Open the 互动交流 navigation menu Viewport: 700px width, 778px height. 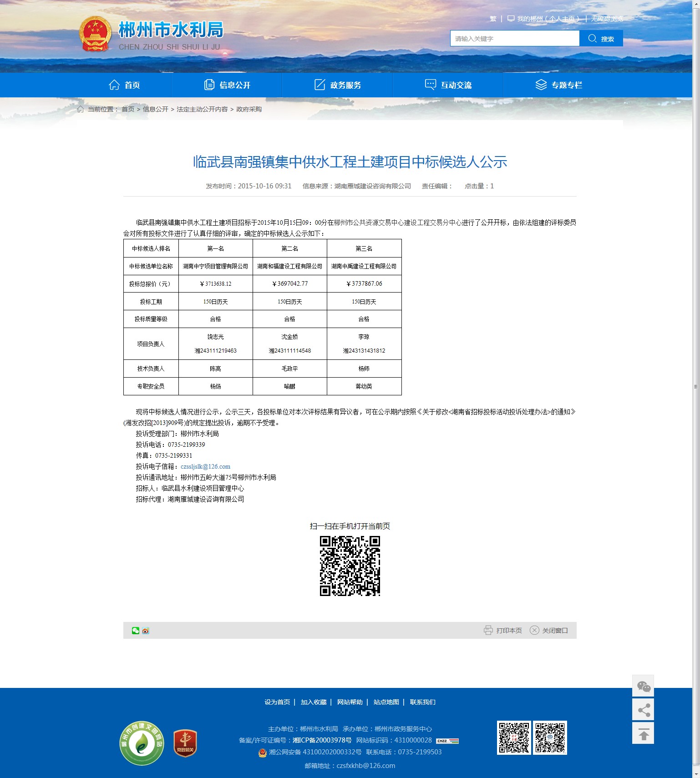point(448,85)
